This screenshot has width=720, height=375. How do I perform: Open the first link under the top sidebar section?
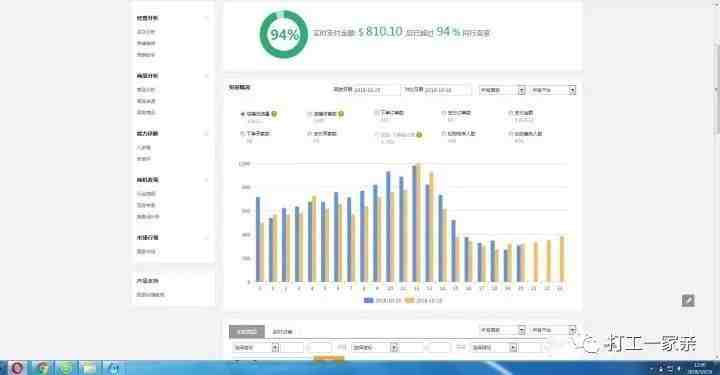coord(146,32)
